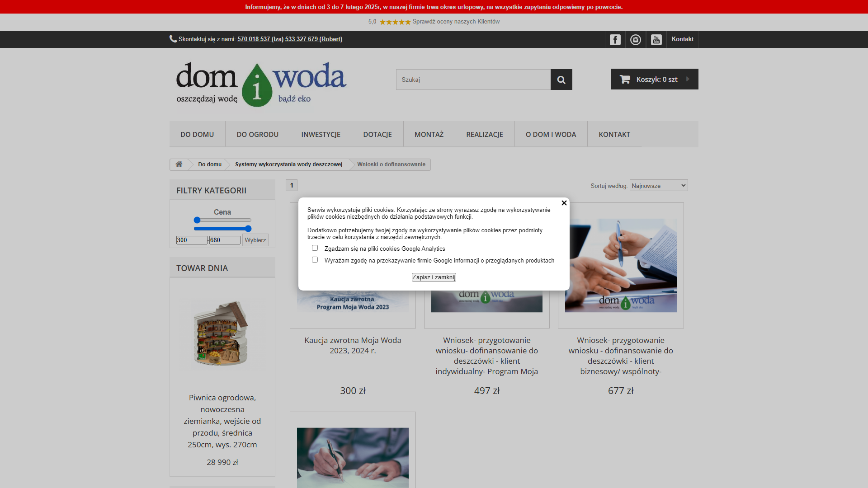Click the dom i woda logo
Image resolution: width=868 pixels, height=488 pixels.
click(261, 84)
